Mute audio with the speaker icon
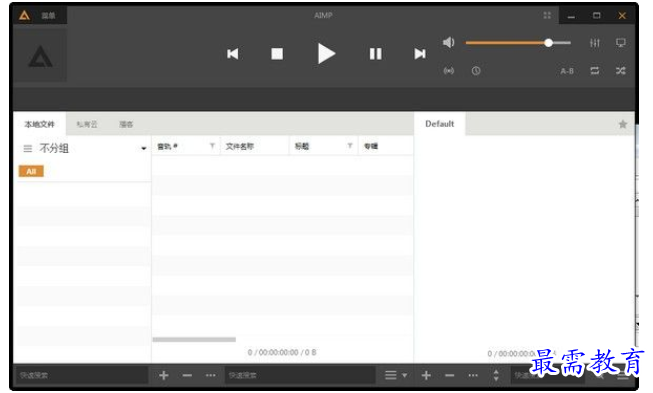The image size is (653, 393). [x=449, y=42]
